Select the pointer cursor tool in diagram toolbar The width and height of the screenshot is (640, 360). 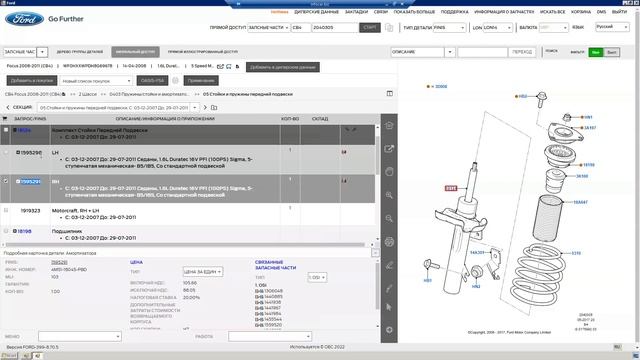389,307
